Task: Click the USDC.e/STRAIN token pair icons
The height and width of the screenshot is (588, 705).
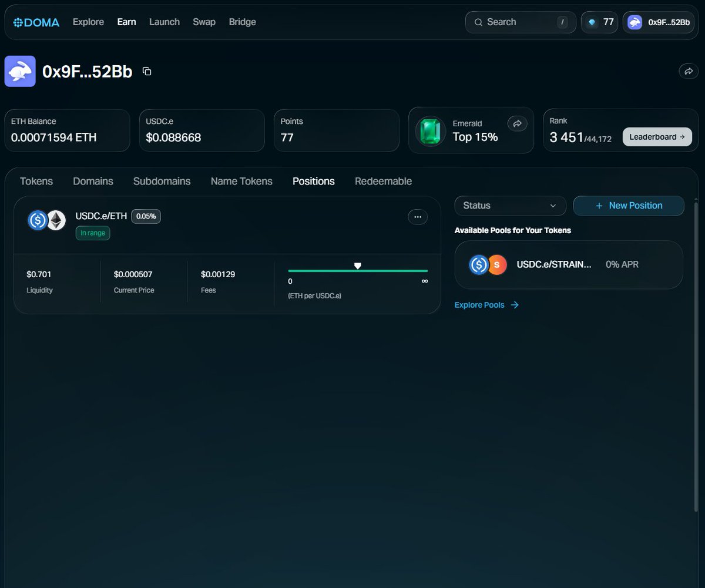Action: [x=488, y=265]
